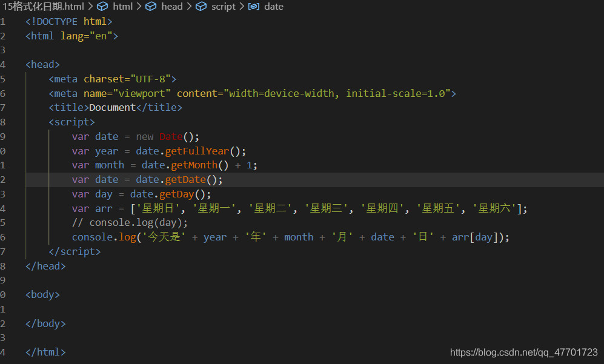Viewport: 604px width, 364px height.
Task: Click the 星期日 array element text
Action: [x=156, y=208]
